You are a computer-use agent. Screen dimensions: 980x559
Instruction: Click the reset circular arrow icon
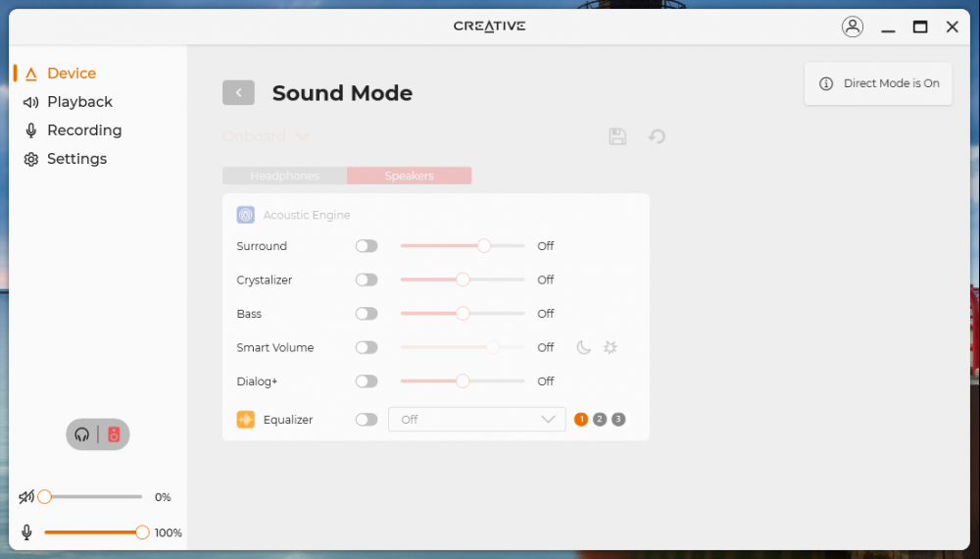658,136
